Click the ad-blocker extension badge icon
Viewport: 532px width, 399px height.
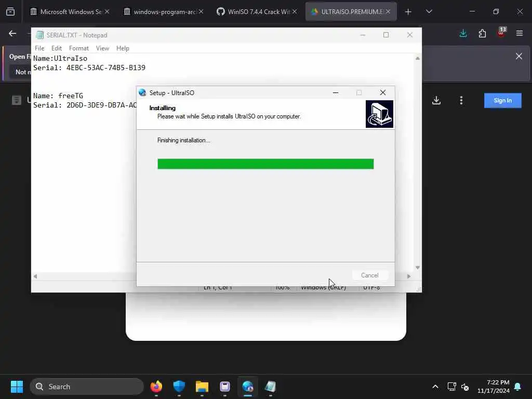[x=501, y=33]
